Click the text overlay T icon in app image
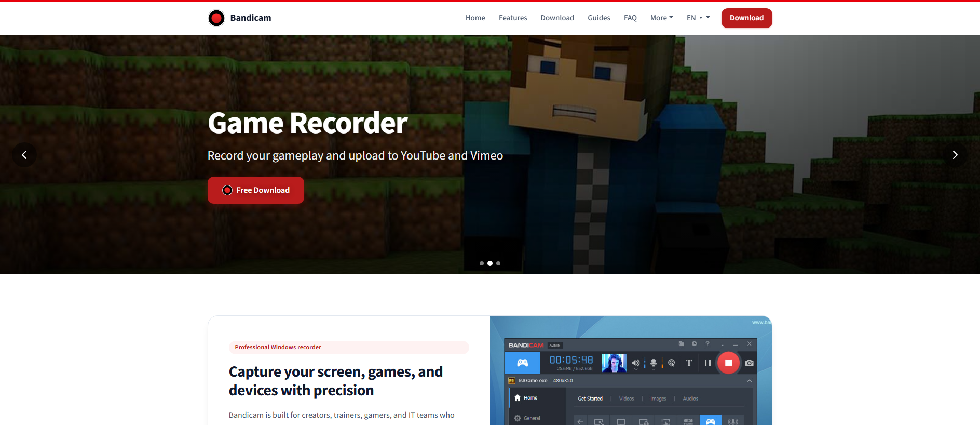Image resolution: width=980 pixels, height=425 pixels. tap(689, 363)
